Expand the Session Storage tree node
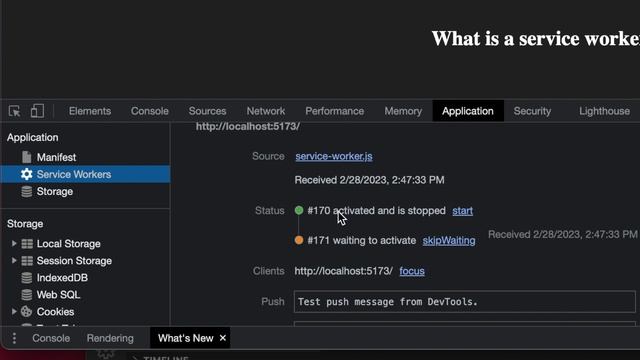Screen dimensions: 640x360 point(14,260)
